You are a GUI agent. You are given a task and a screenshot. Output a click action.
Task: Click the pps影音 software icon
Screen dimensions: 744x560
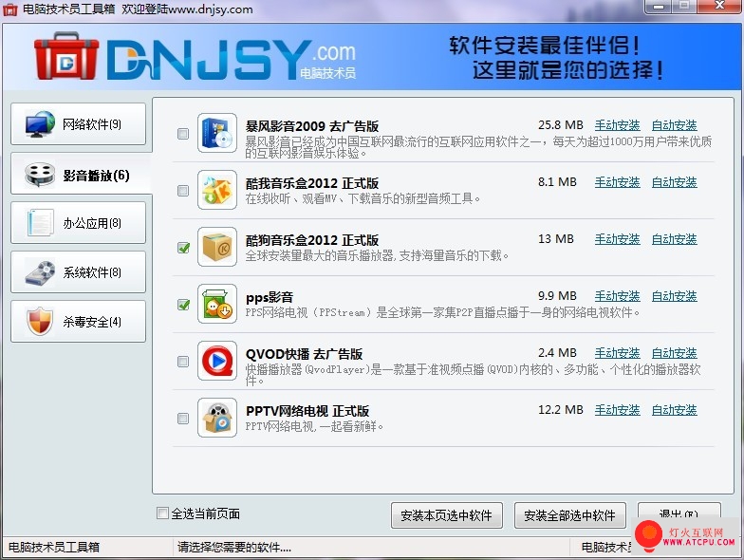pyautogui.click(x=217, y=304)
